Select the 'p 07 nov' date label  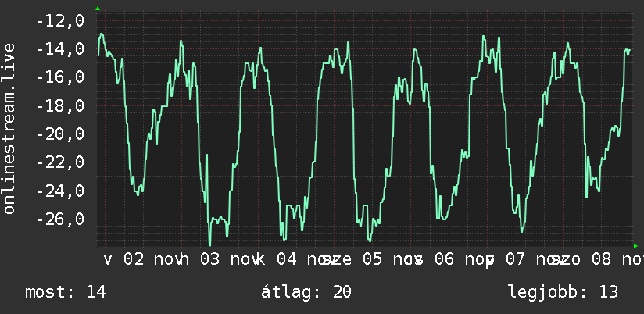point(524,259)
